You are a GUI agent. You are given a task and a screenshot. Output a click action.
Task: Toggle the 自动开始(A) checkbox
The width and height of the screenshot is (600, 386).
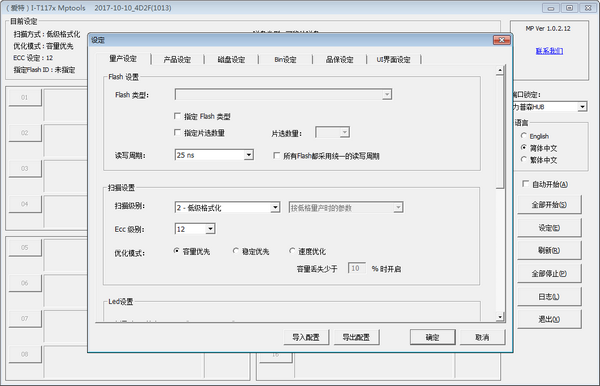pos(525,184)
